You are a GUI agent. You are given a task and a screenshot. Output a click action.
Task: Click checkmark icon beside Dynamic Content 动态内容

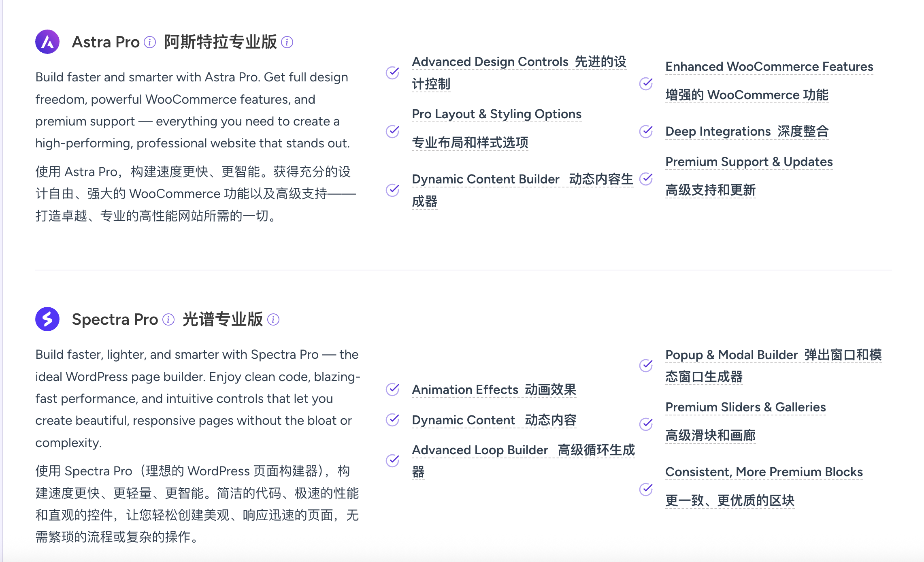pyautogui.click(x=392, y=420)
